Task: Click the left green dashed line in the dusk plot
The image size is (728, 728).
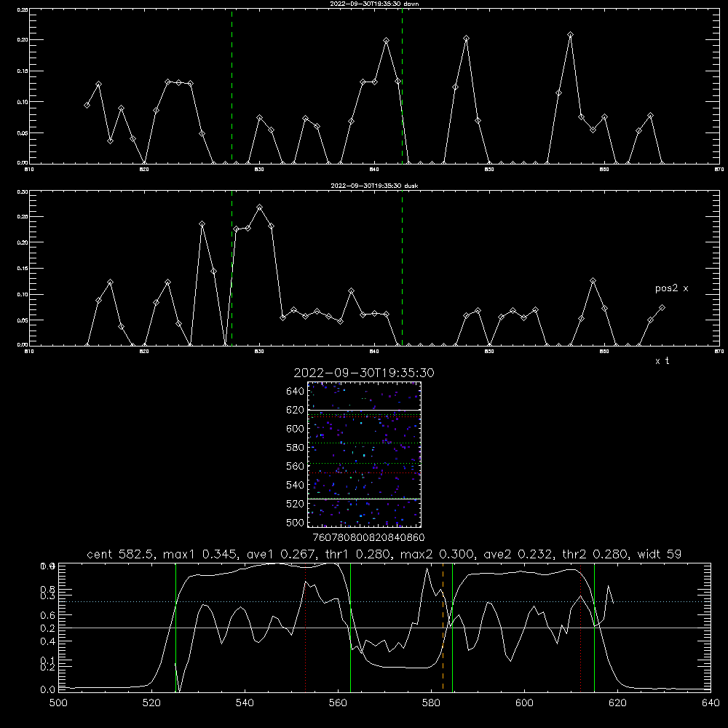Action: tap(232, 268)
